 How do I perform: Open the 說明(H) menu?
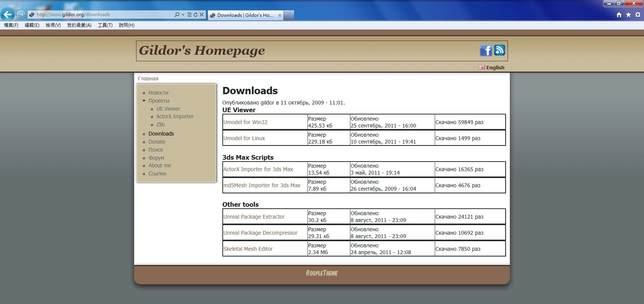click(x=127, y=25)
